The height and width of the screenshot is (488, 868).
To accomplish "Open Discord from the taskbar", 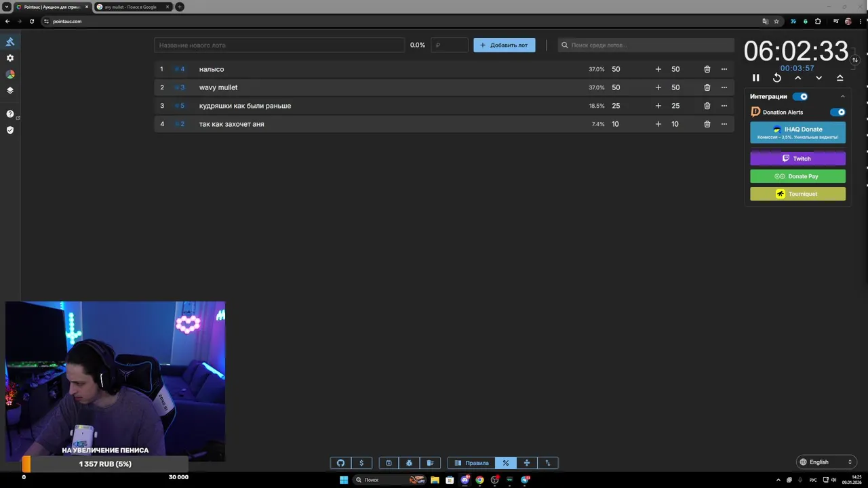I will [465, 480].
